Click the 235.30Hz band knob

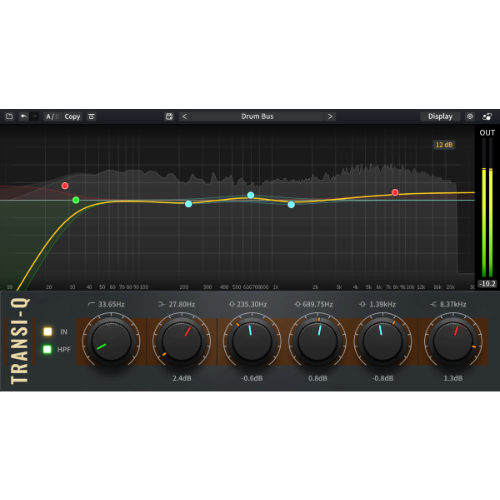point(252,341)
